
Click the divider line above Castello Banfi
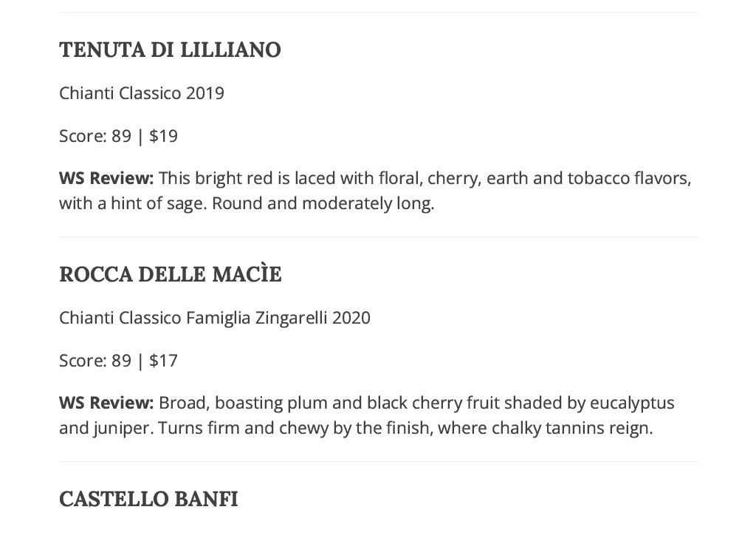(379, 462)
